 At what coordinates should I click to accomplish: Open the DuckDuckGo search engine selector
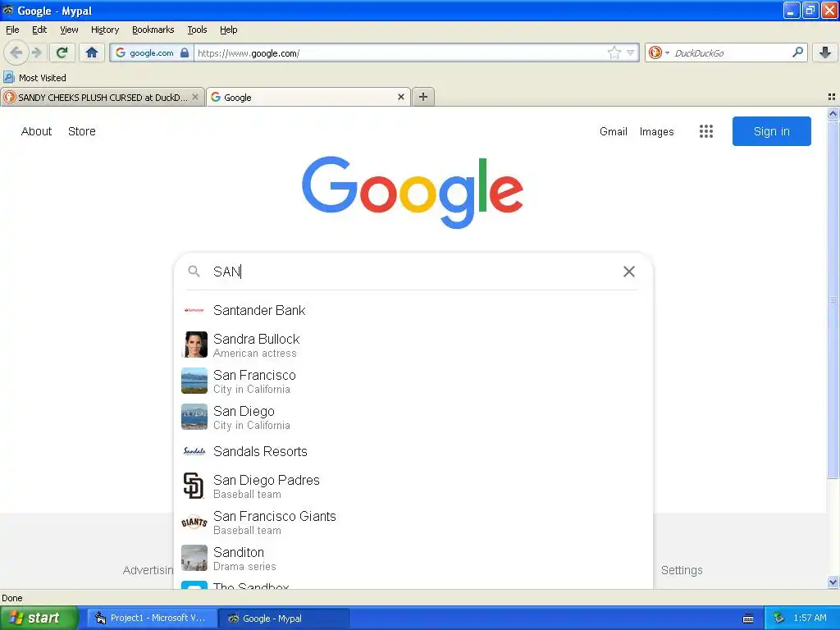coord(659,52)
